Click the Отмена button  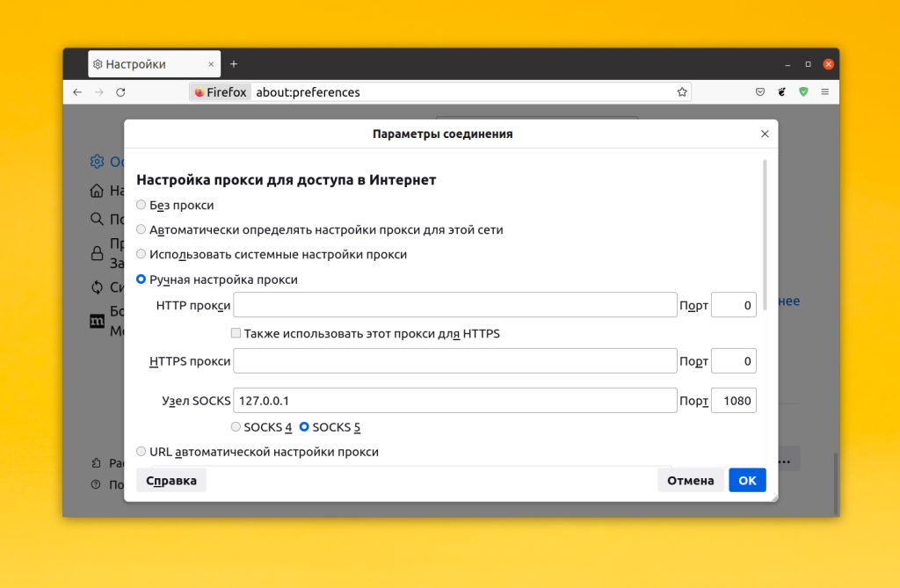click(x=691, y=480)
